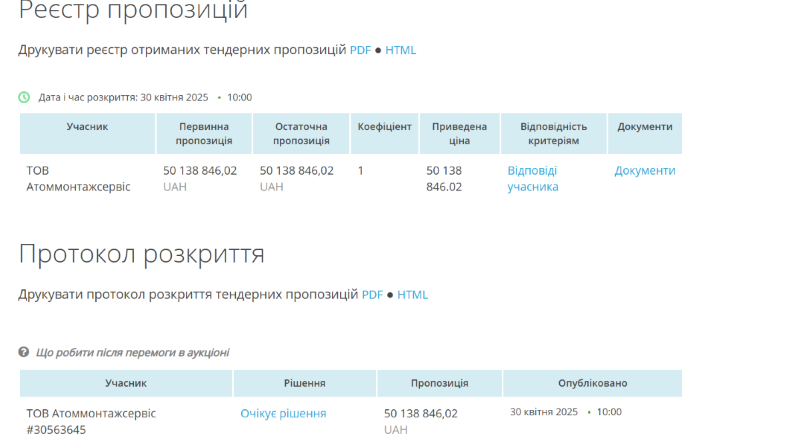Viewport: 800px width, 448px height.
Task: Open 'Що робити після перемоги в аукціоні' help
Action: (132, 353)
